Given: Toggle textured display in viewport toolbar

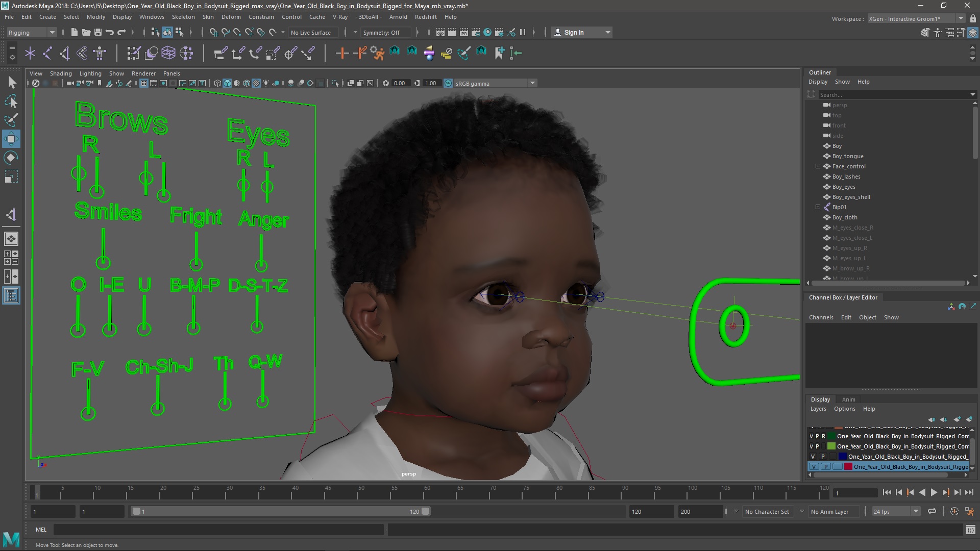Looking at the screenshot, I should [256, 83].
